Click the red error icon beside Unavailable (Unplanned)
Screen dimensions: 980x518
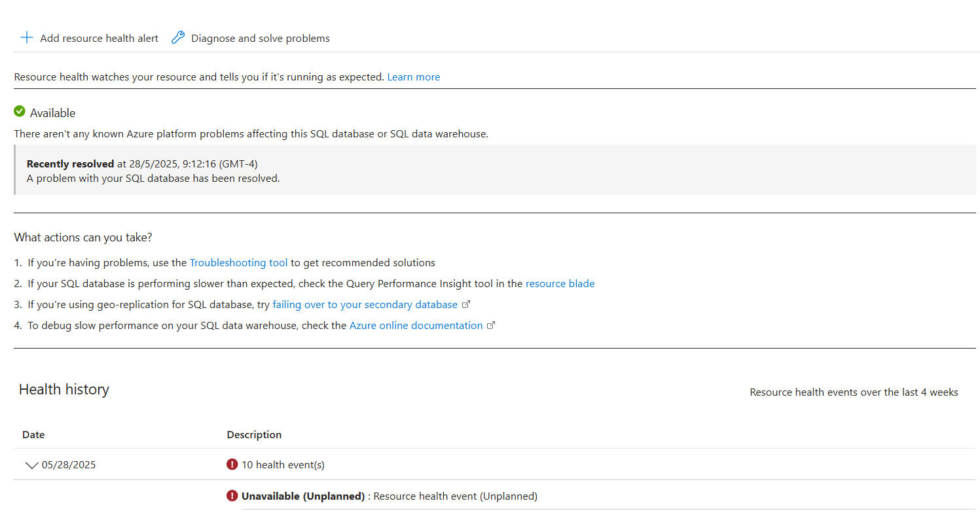232,496
